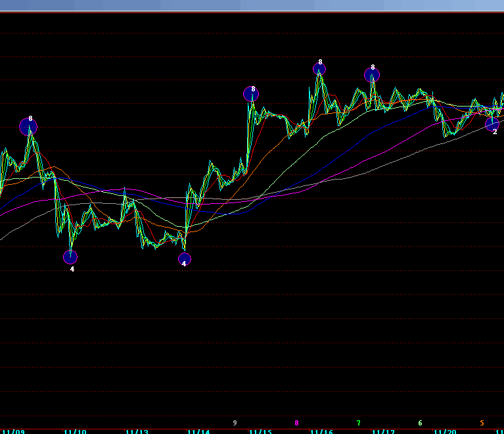Select the magenta number 8 legend label
This screenshot has width=504, height=434.
coord(296,423)
